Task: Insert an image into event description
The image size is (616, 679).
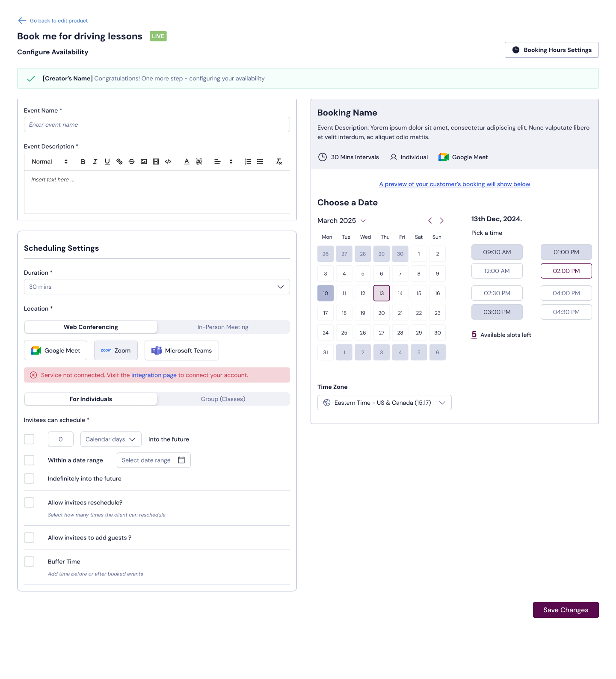Action: [x=144, y=162]
